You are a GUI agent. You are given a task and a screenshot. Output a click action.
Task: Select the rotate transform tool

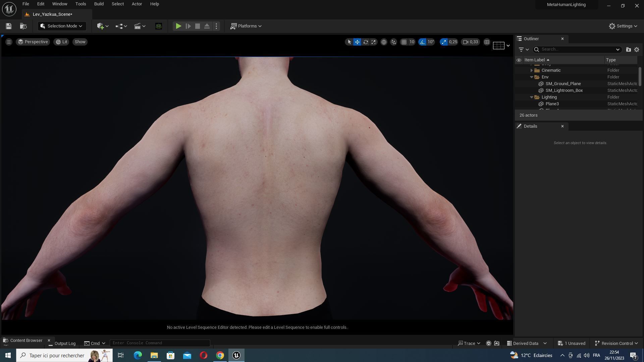click(x=366, y=42)
